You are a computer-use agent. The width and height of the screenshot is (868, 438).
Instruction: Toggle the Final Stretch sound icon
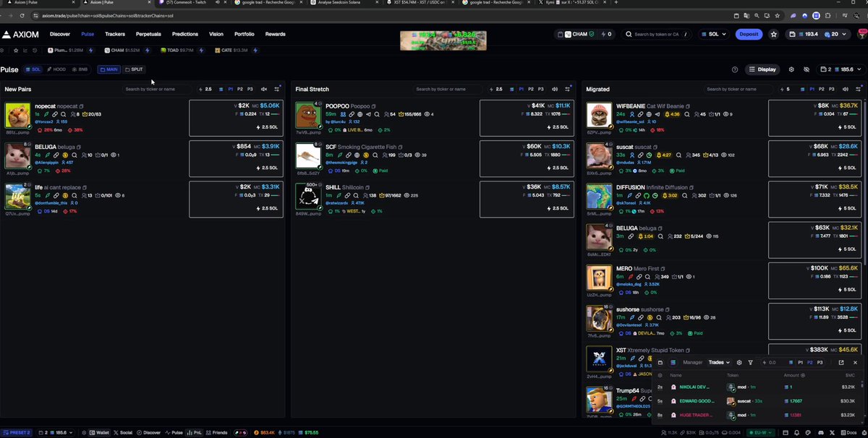click(x=555, y=89)
